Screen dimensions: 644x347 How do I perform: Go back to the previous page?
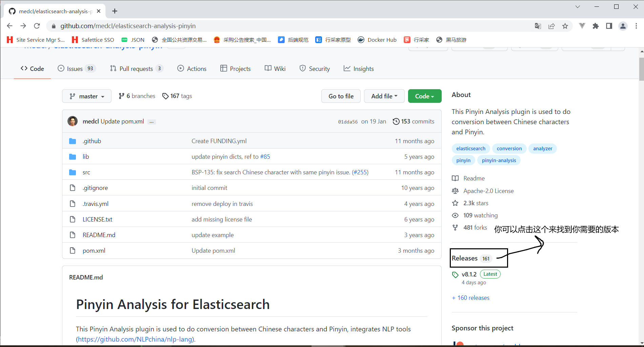9,26
